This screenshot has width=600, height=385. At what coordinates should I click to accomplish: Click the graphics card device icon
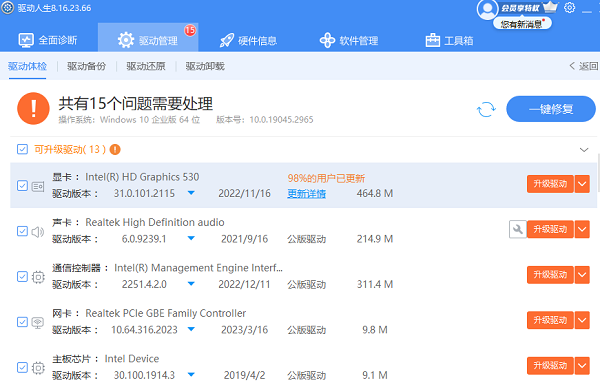[38, 186]
